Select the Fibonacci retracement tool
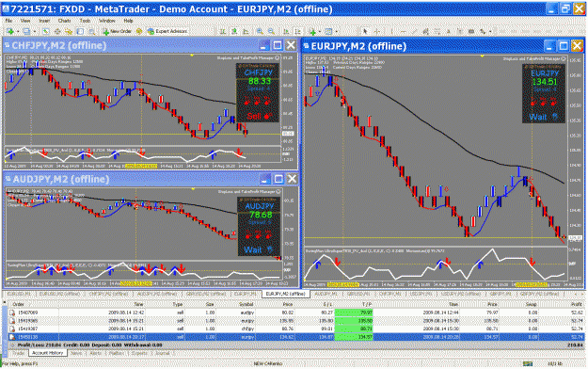This screenshot has height=369, width=588. click(x=437, y=31)
